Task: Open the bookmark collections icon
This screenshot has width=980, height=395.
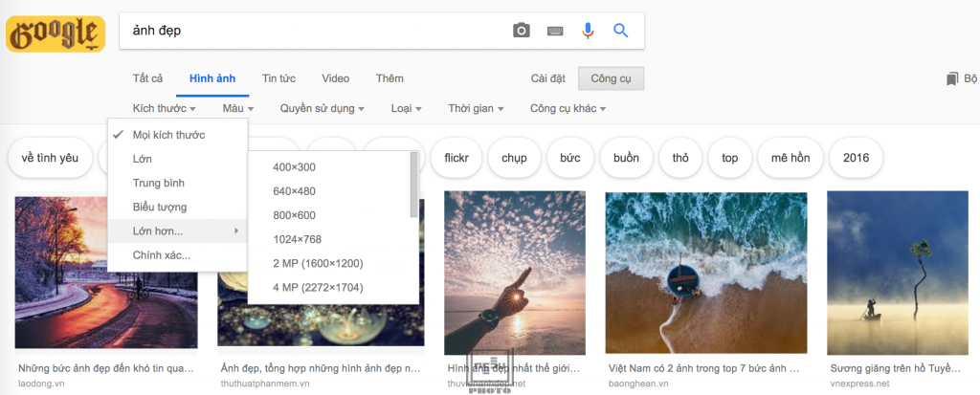Action: 952,78
